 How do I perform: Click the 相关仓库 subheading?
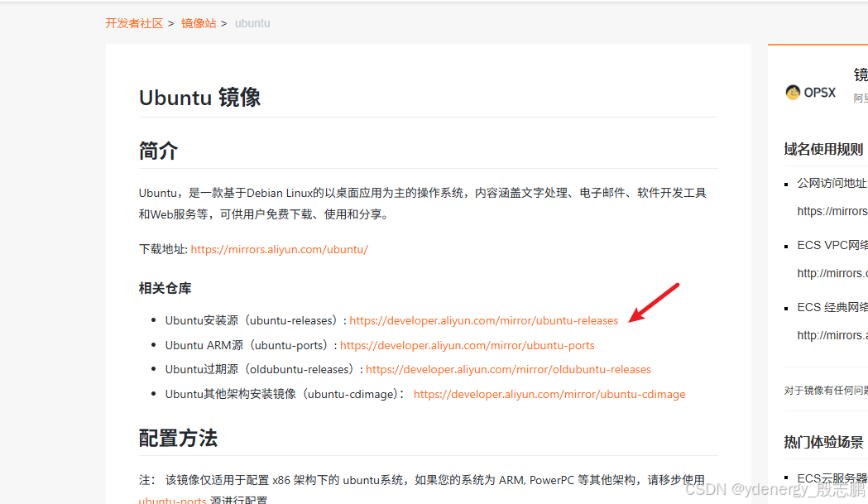[x=165, y=288]
